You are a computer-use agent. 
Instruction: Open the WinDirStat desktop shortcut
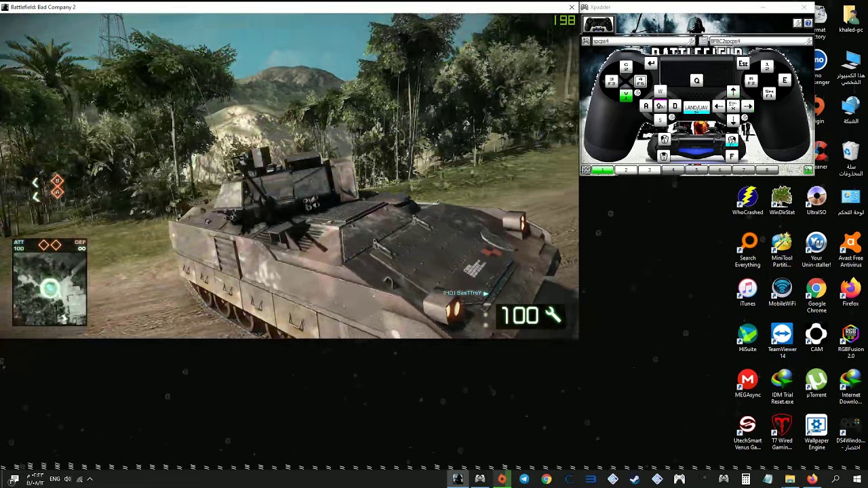(782, 201)
